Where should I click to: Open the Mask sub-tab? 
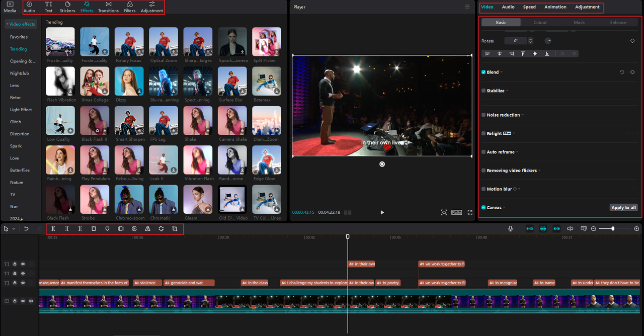point(579,22)
